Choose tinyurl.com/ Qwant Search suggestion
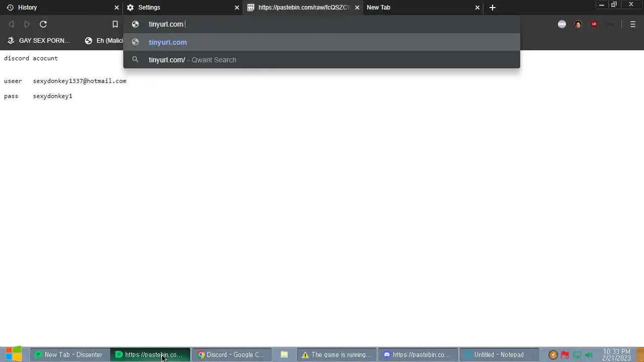The height and width of the screenshot is (362, 644). tap(321, 60)
